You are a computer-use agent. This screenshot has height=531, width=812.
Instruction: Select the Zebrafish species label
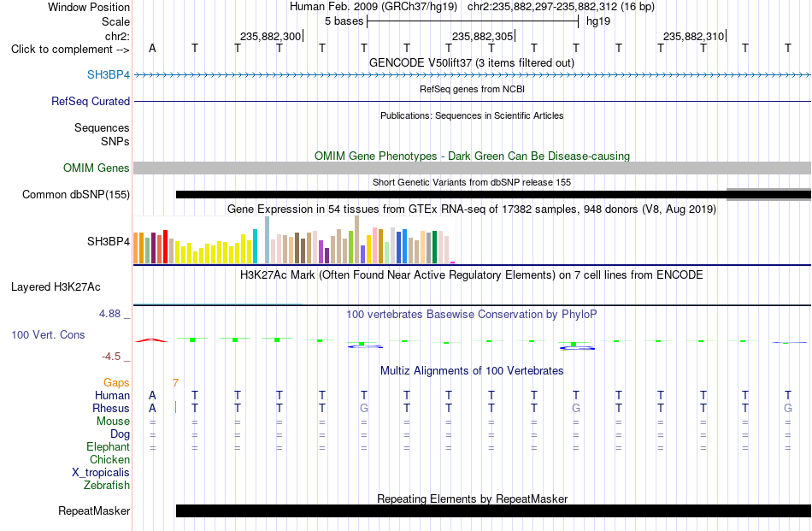(x=107, y=486)
